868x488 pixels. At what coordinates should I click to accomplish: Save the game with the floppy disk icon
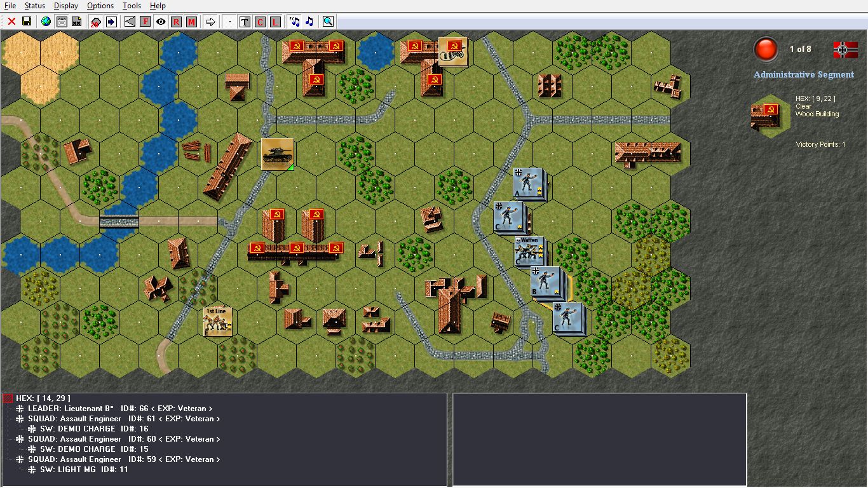[x=27, y=22]
